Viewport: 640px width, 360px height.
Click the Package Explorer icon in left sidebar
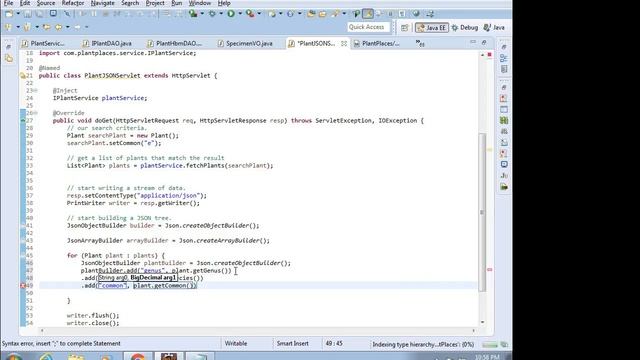(9, 59)
